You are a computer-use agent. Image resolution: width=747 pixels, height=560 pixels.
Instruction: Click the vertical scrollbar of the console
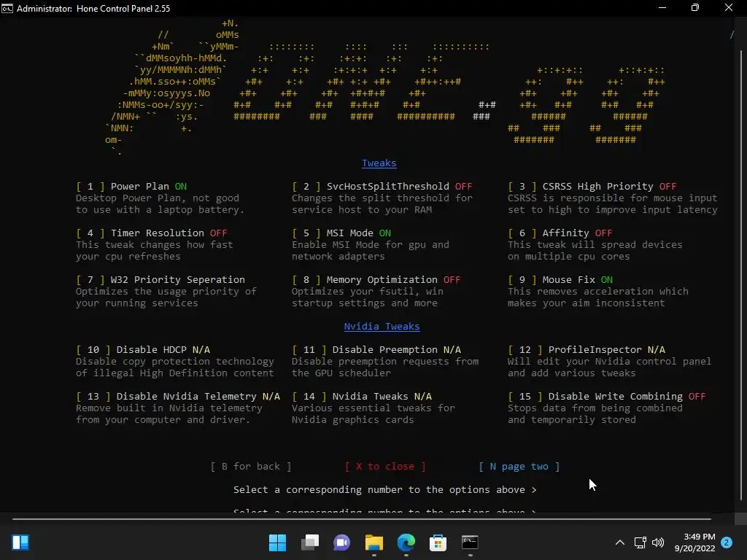tap(741, 275)
